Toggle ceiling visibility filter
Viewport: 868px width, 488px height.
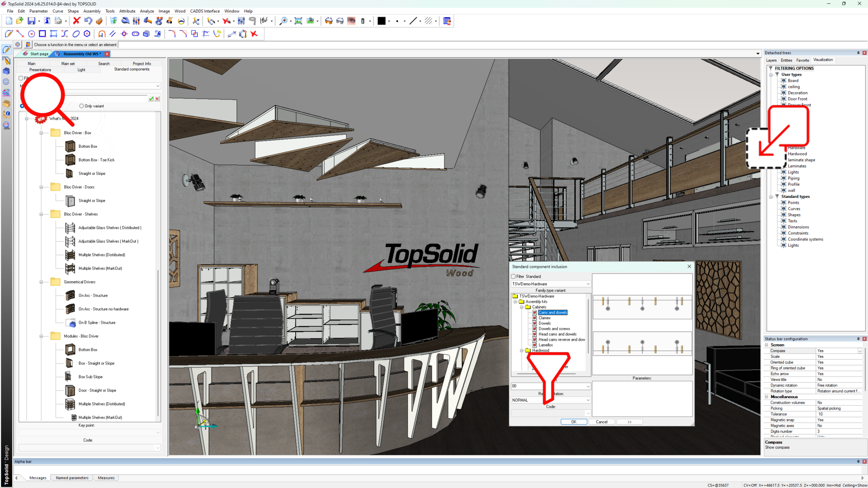(x=783, y=87)
